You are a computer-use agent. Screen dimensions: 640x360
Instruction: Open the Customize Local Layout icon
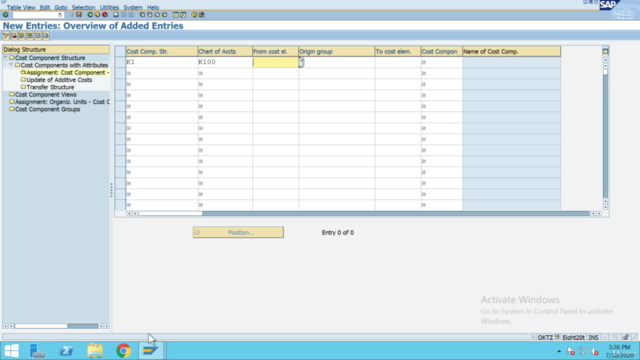click(202, 15)
